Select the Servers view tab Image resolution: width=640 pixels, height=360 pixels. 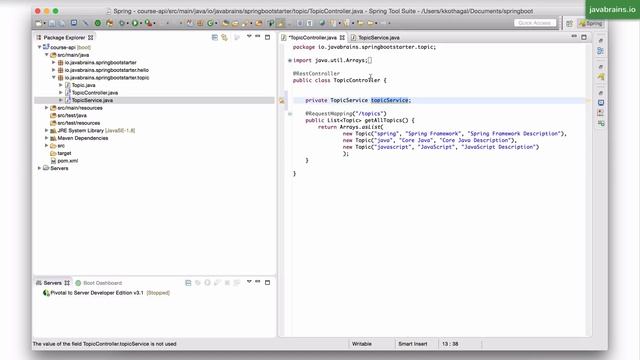53,283
